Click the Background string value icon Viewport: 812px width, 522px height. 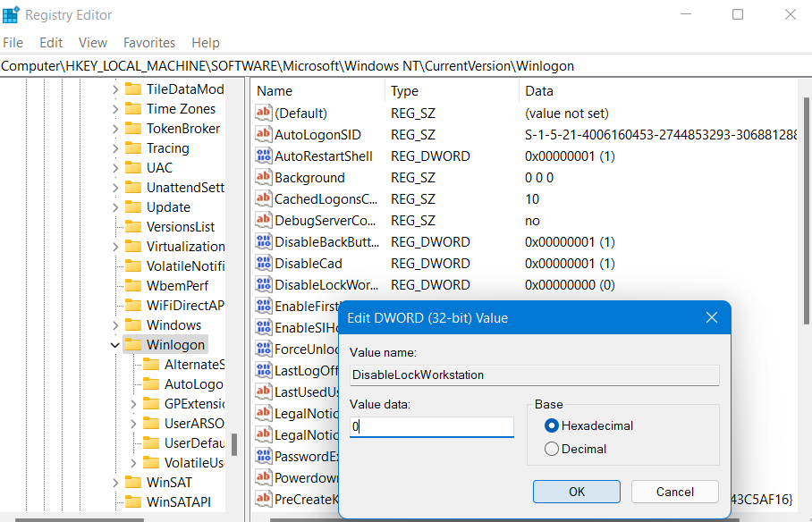pyautogui.click(x=263, y=178)
